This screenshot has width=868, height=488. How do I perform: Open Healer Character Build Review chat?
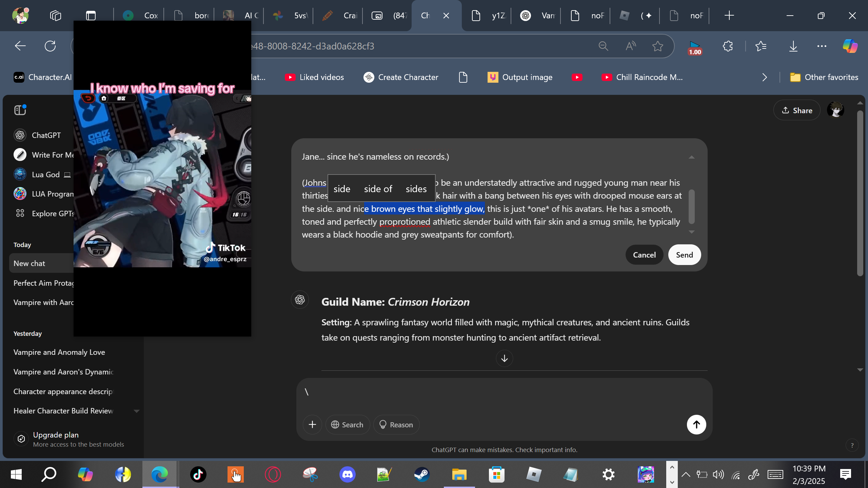point(63,411)
